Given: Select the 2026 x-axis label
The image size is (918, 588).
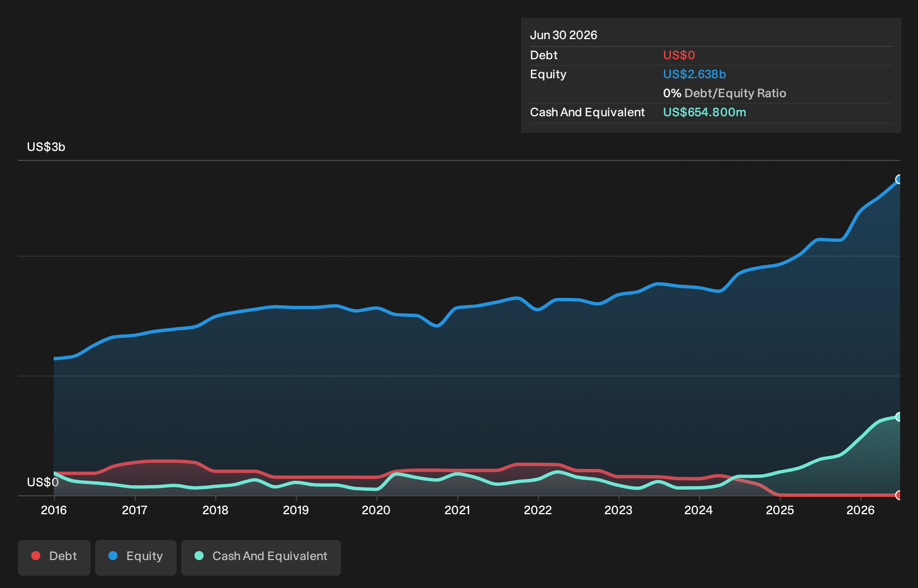Looking at the screenshot, I should [860, 510].
